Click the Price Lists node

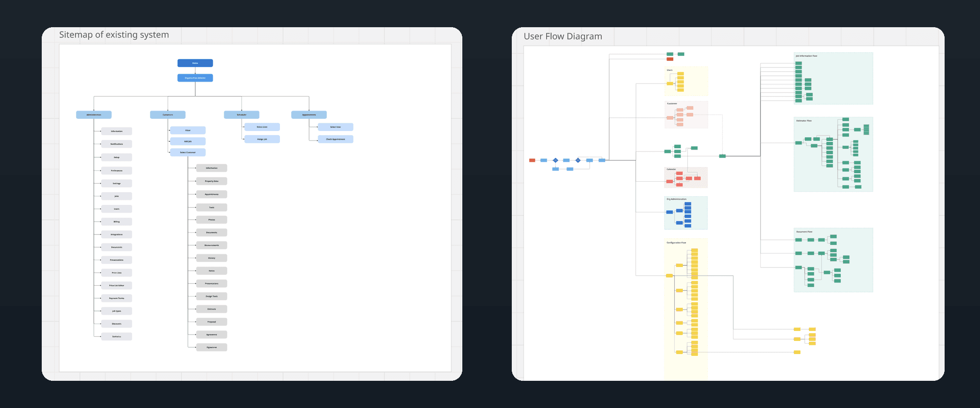[x=117, y=273]
